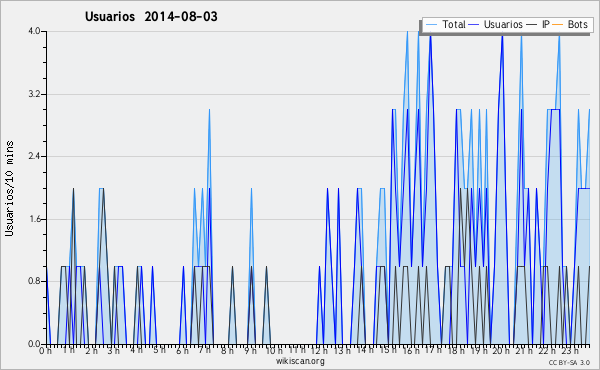Click the x-axis label '1 h'
600x370 pixels.
click(x=69, y=350)
